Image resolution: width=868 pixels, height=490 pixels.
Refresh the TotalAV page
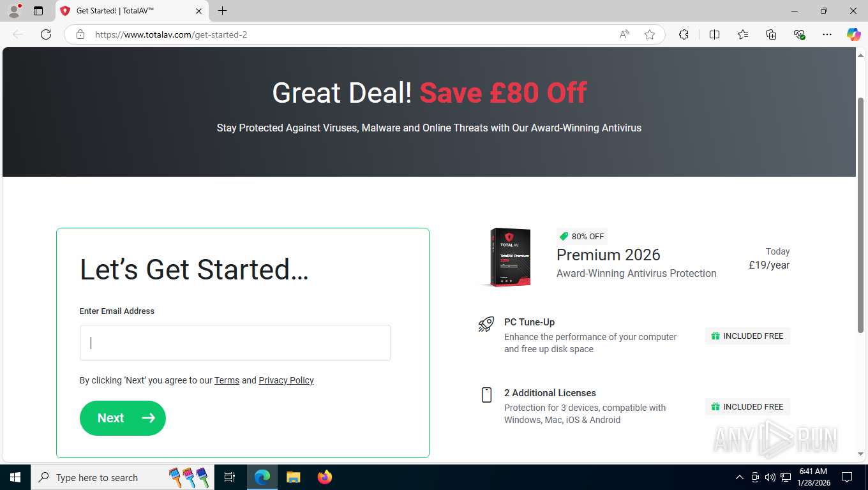46,34
